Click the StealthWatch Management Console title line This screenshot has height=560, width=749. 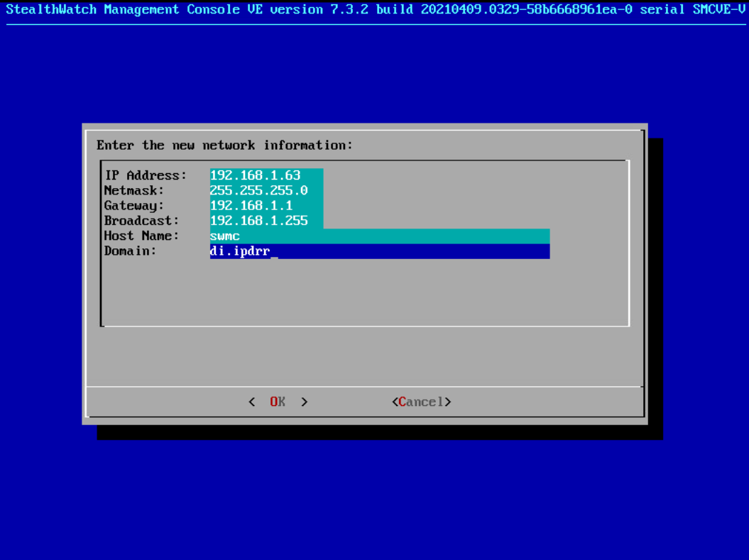coord(376,9)
